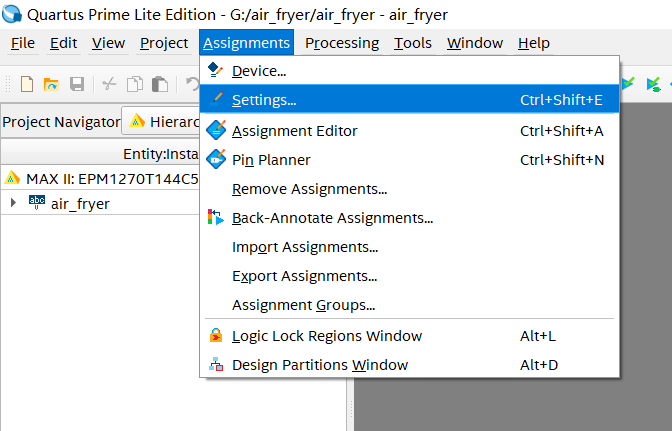672x431 pixels.
Task: Click the Copy toolbar icon
Action: point(135,84)
